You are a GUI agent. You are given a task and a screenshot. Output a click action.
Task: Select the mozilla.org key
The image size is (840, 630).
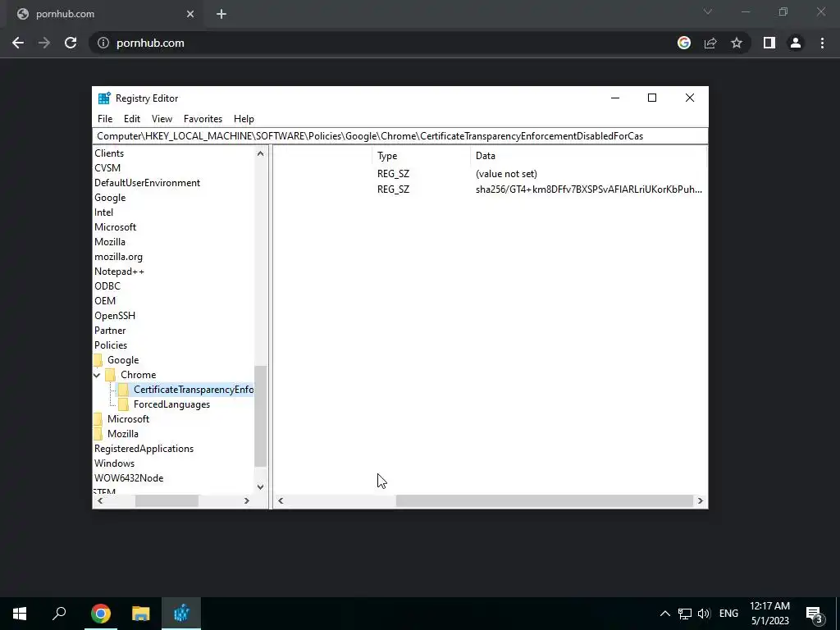point(118,257)
